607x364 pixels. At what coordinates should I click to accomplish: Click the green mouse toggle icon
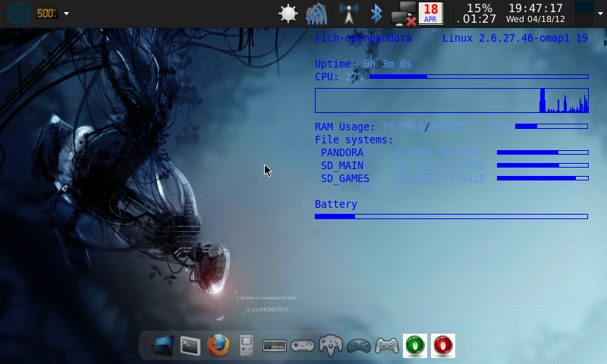[414, 346]
